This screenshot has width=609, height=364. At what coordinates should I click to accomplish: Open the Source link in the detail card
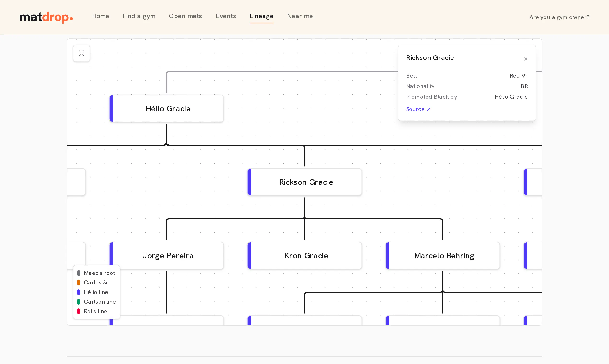point(418,109)
